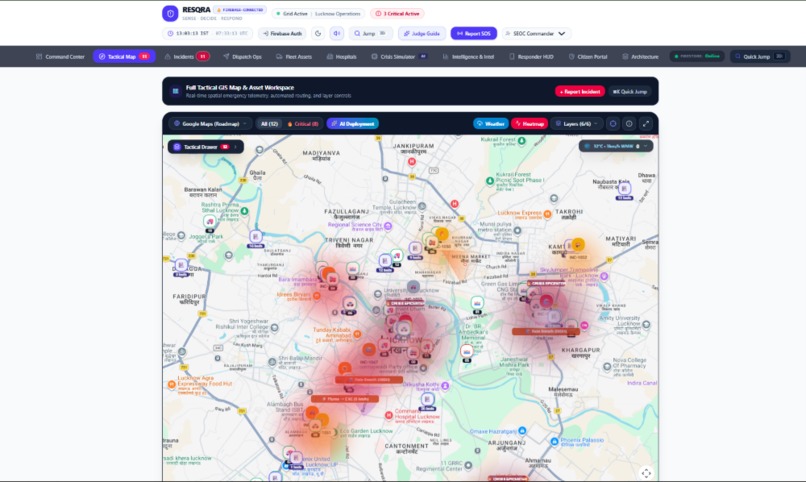
Task: Click the 3 Critical Active badge
Action: (397, 13)
